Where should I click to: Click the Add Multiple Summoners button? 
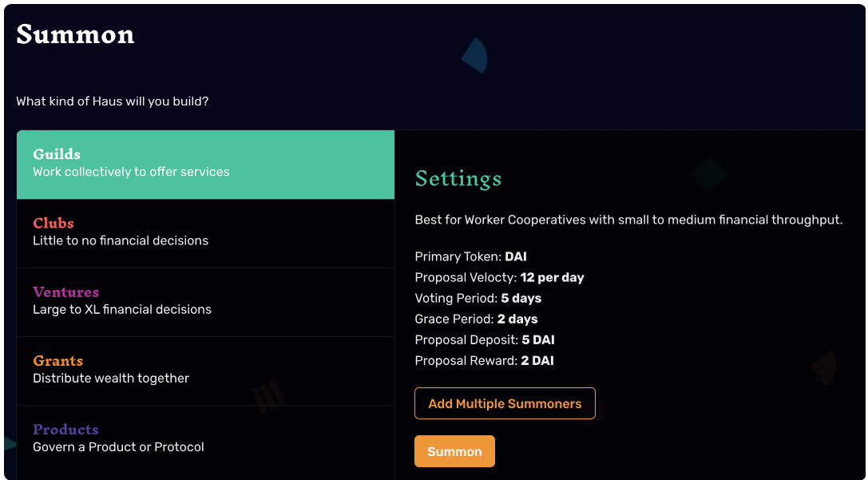(x=505, y=403)
